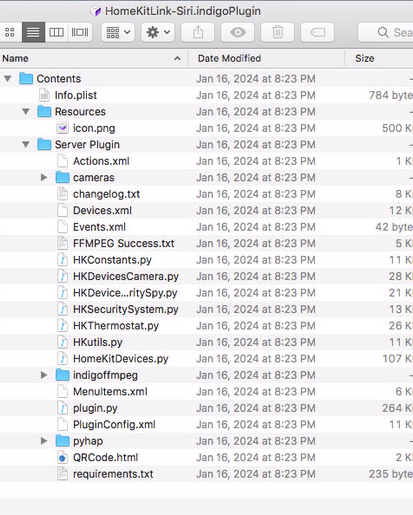413x515 pixels.
Task: Select the Events.xml file icon
Action: click(62, 227)
